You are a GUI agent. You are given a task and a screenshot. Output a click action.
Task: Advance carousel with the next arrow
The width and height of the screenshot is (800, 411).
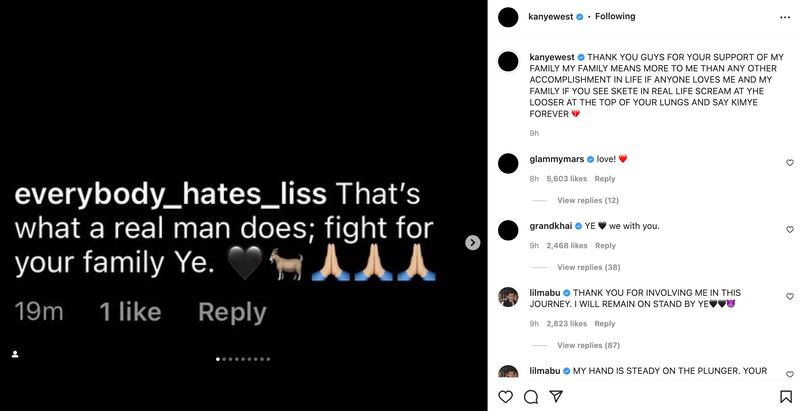click(473, 242)
